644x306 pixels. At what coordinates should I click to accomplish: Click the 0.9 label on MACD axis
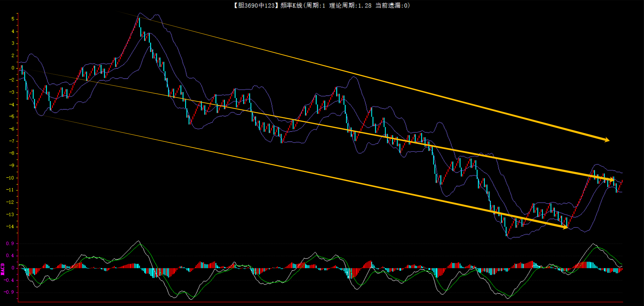click(x=10, y=244)
